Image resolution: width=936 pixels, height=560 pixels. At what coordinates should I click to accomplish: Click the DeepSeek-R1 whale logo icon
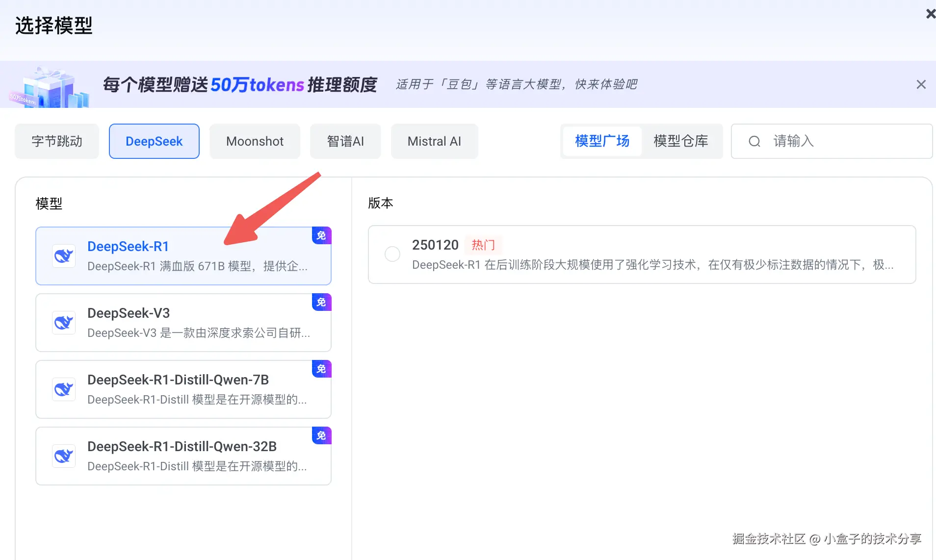pos(64,256)
